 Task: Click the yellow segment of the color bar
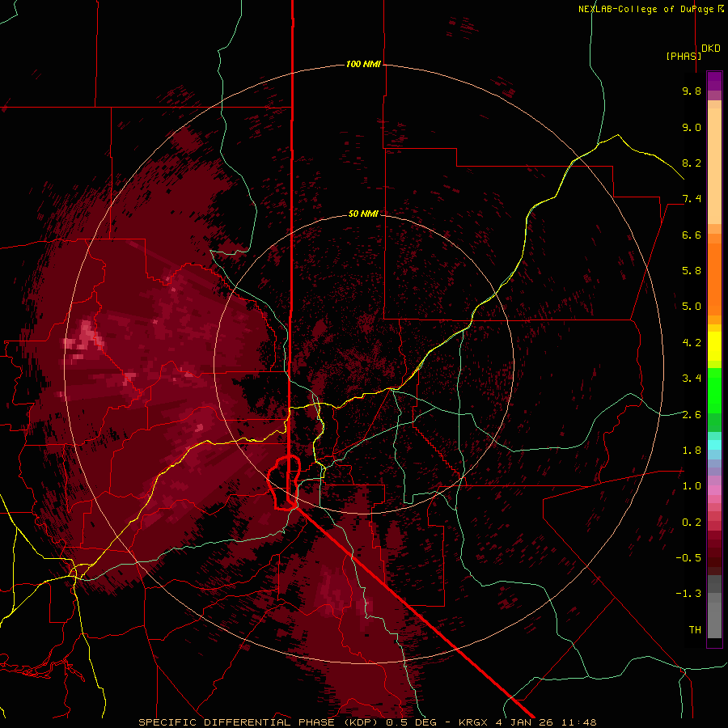714,345
